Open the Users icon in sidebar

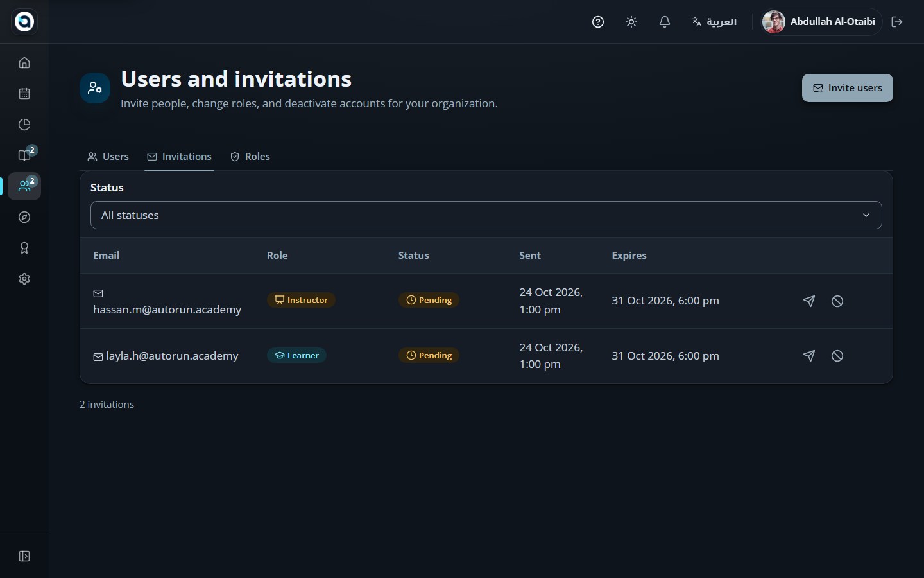pyautogui.click(x=24, y=186)
